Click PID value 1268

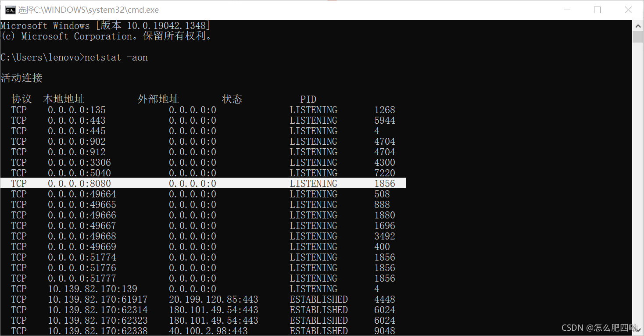(x=385, y=110)
